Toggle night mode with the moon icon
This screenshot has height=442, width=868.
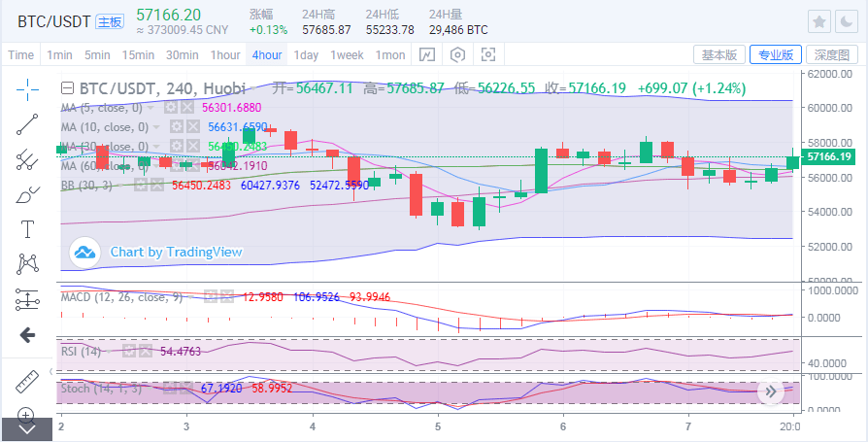(847, 22)
